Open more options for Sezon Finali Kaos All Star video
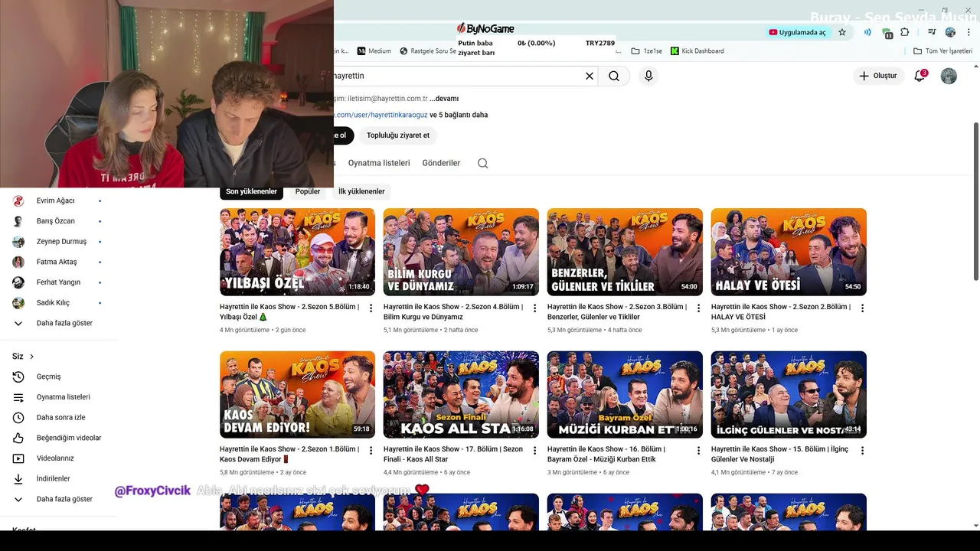This screenshot has height=551, width=980. pos(535,451)
